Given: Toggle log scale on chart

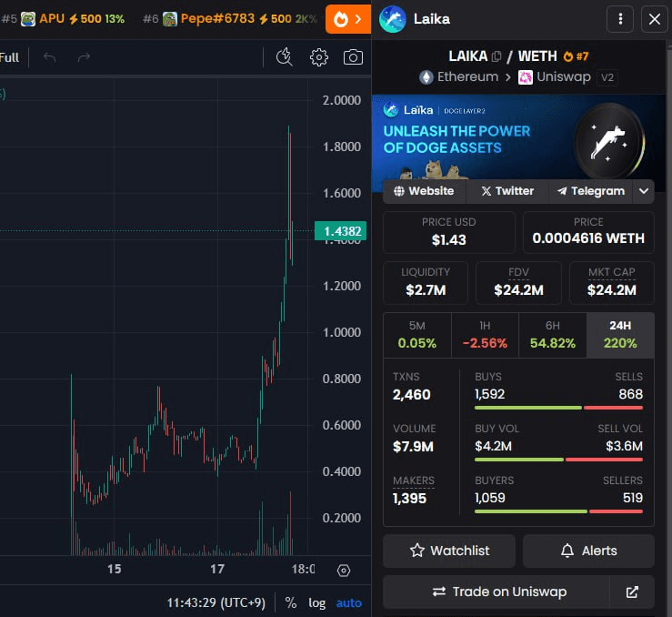Looking at the screenshot, I should coord(317,602).
